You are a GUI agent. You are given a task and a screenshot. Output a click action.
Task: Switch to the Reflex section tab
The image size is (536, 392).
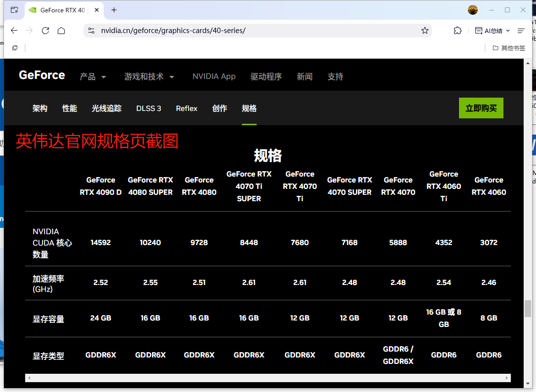click(x=187, y=108)
